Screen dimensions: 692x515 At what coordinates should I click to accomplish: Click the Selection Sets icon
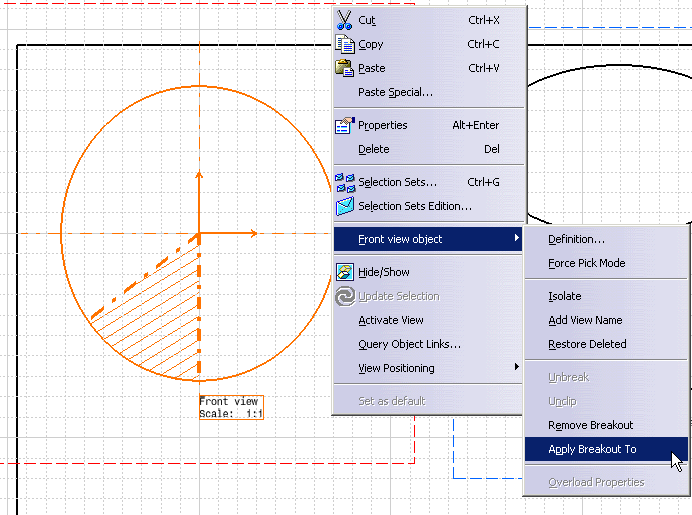pyautogui.click(x=345, y=182)
